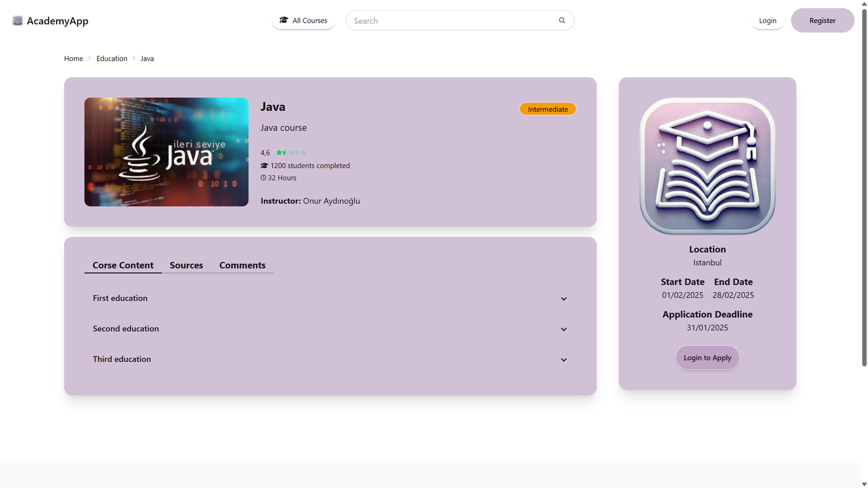
Task: Click the Location heading
Action: (707, 249)
